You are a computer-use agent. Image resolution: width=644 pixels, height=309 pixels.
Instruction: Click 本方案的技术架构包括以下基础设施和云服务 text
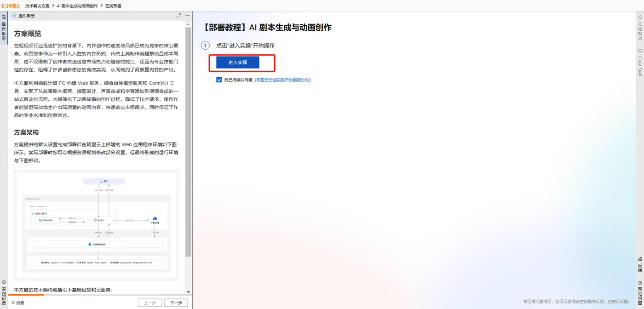coord(63,290)
